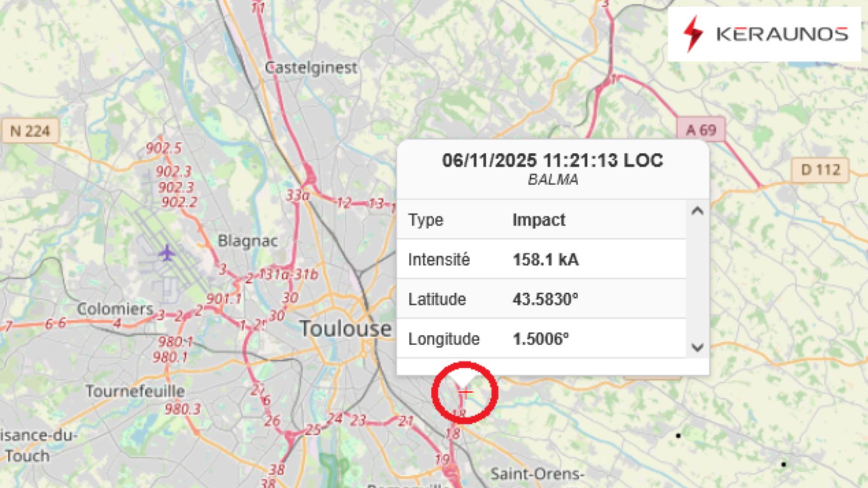The height and width of the screenshot is (488, 868).
Task: Click the popup scrollbar down arrow
Action: 698,347
